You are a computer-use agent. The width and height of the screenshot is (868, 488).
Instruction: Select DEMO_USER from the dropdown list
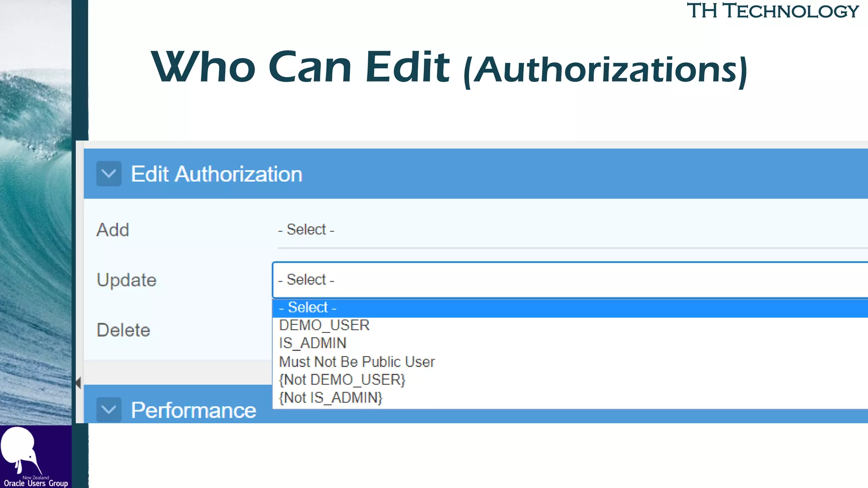click(x=570, y=325)
